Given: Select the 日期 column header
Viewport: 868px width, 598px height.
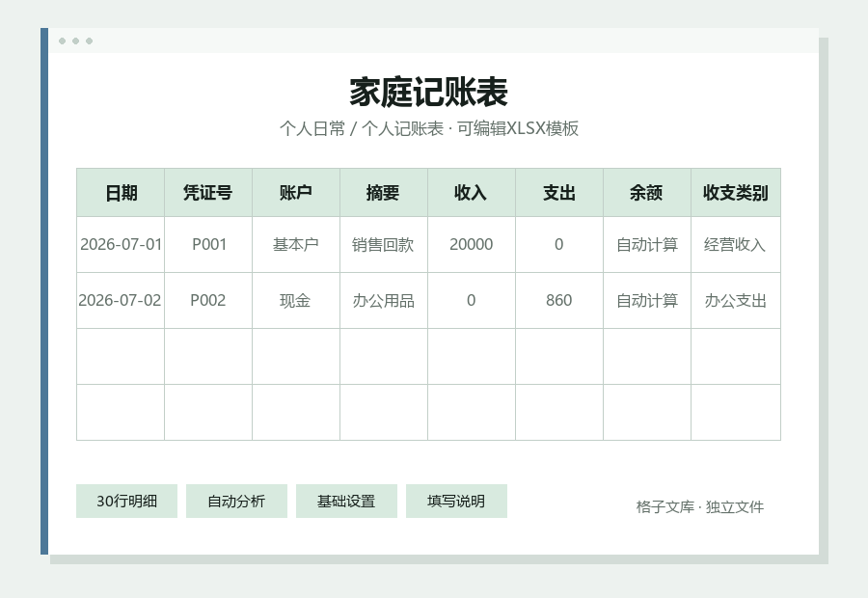Looking at the screenshot, I should click(x=121, y=193).
